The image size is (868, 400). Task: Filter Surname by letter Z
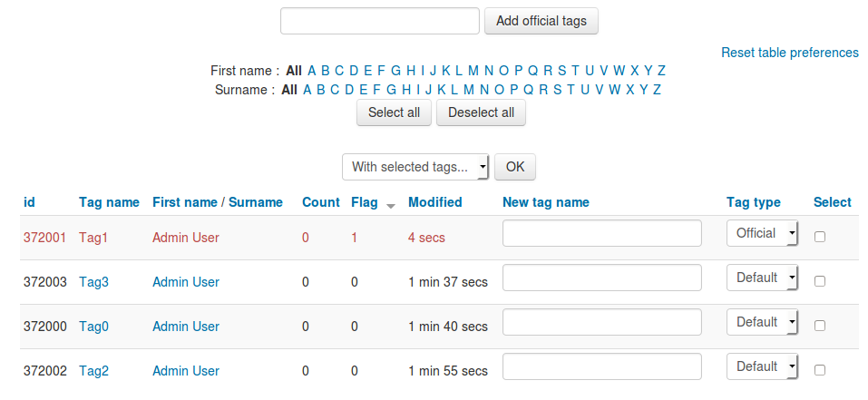click(657, 90)
